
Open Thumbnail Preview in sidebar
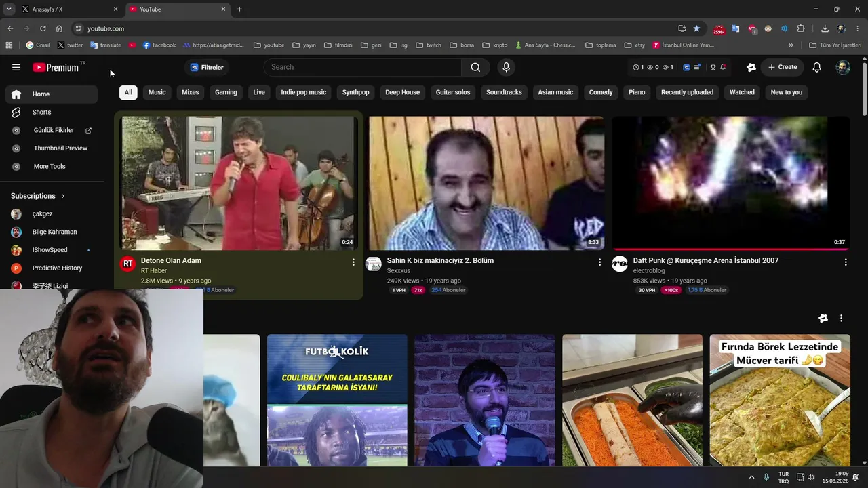pyautogui.click(x=52, y=148)
